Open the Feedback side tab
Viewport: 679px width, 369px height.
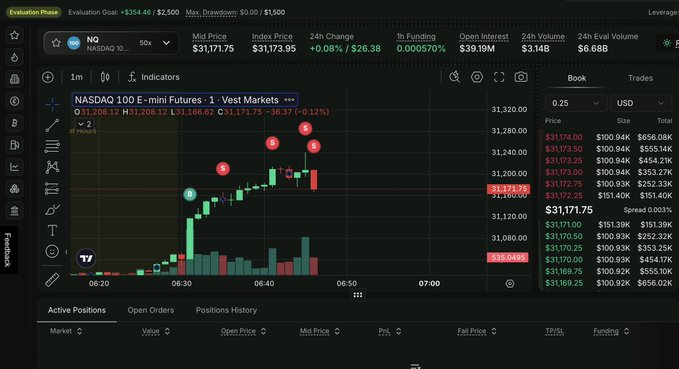[x=8, y=249]
